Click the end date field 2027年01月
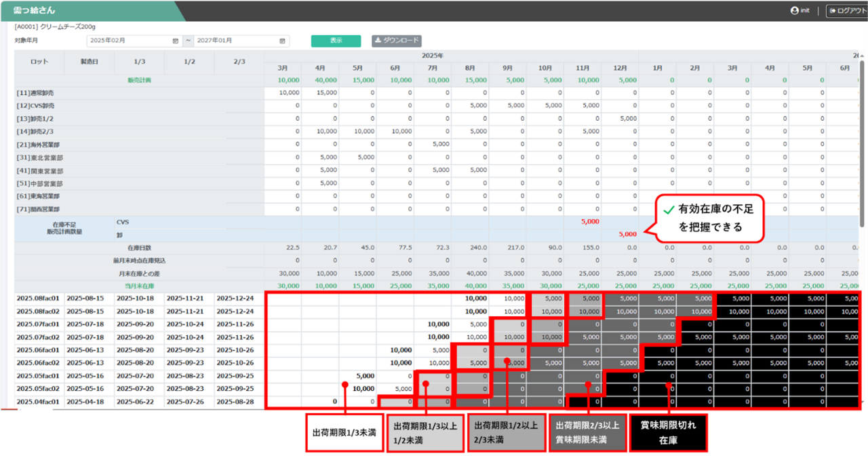Image resolution: width=868 pixels, height=456 pixels. click(236, 41)
